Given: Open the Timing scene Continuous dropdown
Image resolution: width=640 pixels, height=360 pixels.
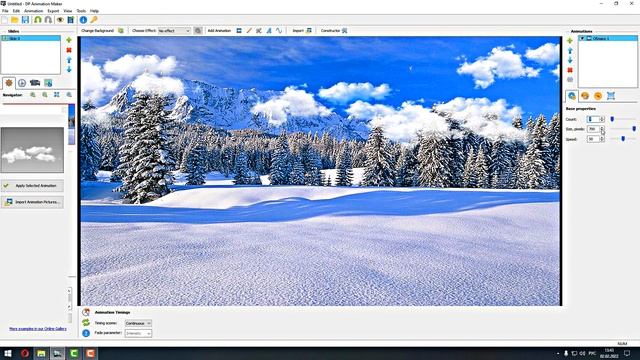Looking at the screenshot, I should click(x=138, y=323).
